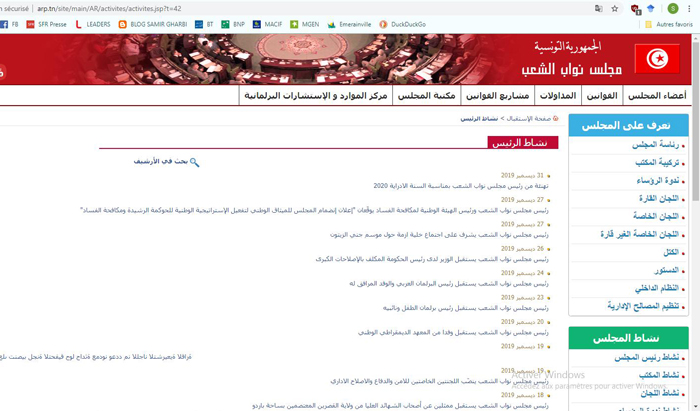Open the MGEN bookmark
The image size is (700, 411).
click(305, 25)
